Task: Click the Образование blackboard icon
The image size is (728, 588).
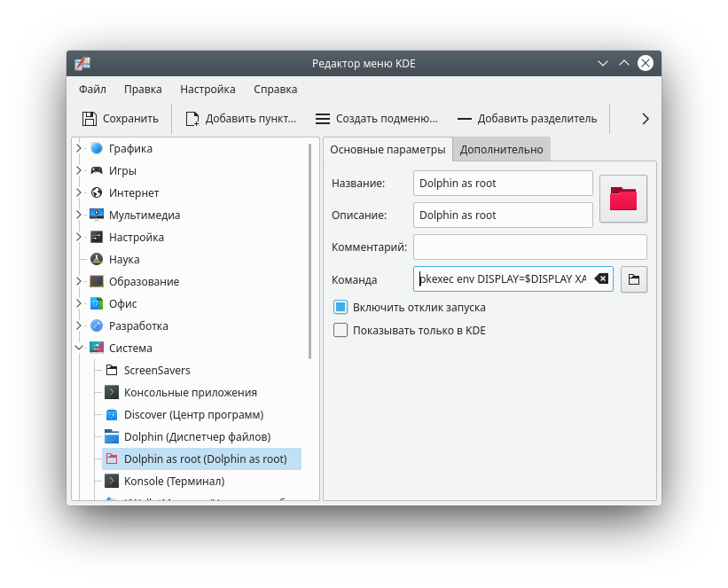Action: pyautogui.click(x=97, y=281)
